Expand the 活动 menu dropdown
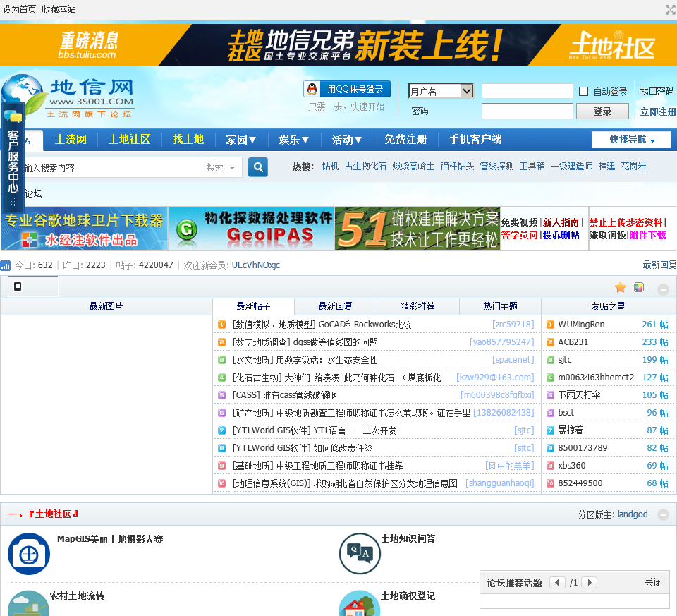 click(347, 140)
